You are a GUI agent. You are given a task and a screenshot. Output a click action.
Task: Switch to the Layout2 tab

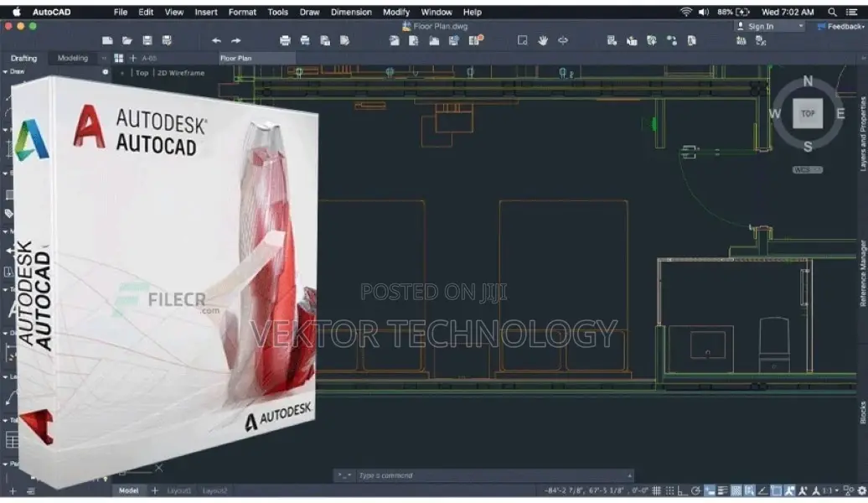coord(214,490)
